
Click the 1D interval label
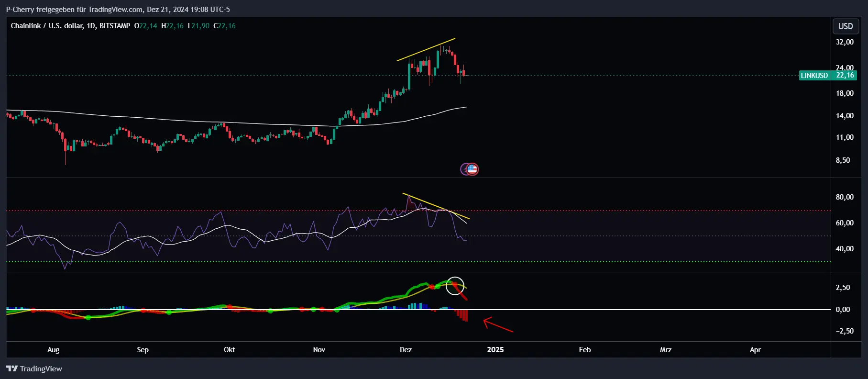click(91, 26)
